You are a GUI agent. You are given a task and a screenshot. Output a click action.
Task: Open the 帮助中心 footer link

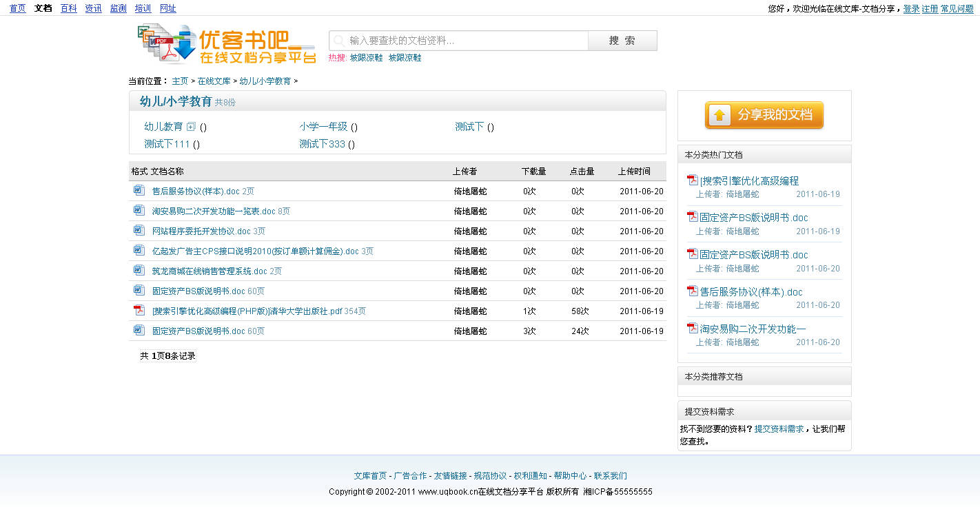pos(570,475)
